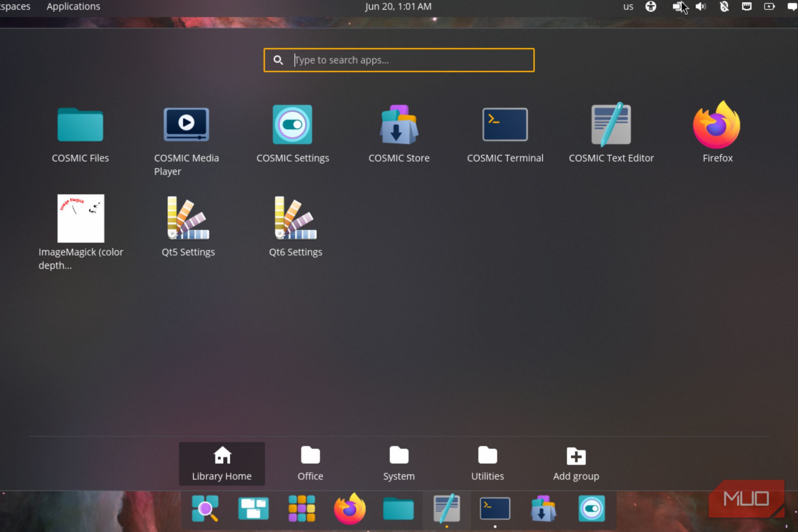This screenshot has height=532, width=798.
Task: Open the network applet in the top panel
Action: pyautogui.click(x=747, y=6)
